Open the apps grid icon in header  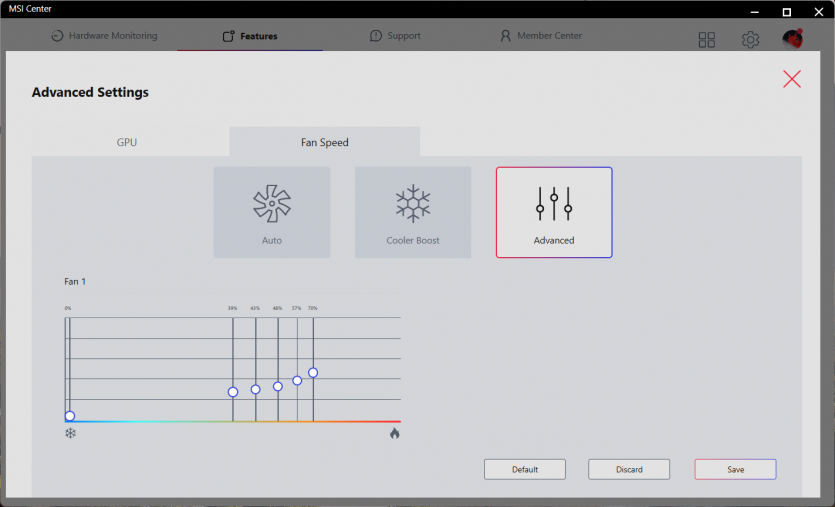point(707,39)
